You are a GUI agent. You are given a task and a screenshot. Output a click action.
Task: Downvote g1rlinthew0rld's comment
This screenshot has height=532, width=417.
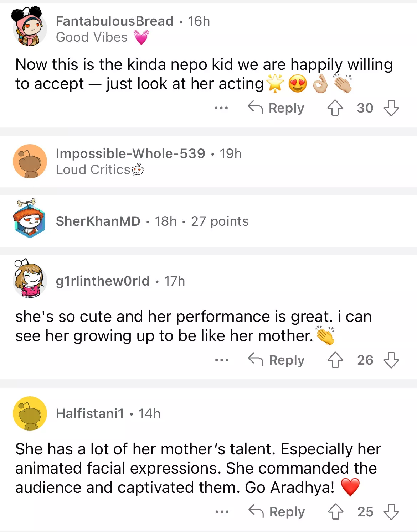click(x=391, y=360)
